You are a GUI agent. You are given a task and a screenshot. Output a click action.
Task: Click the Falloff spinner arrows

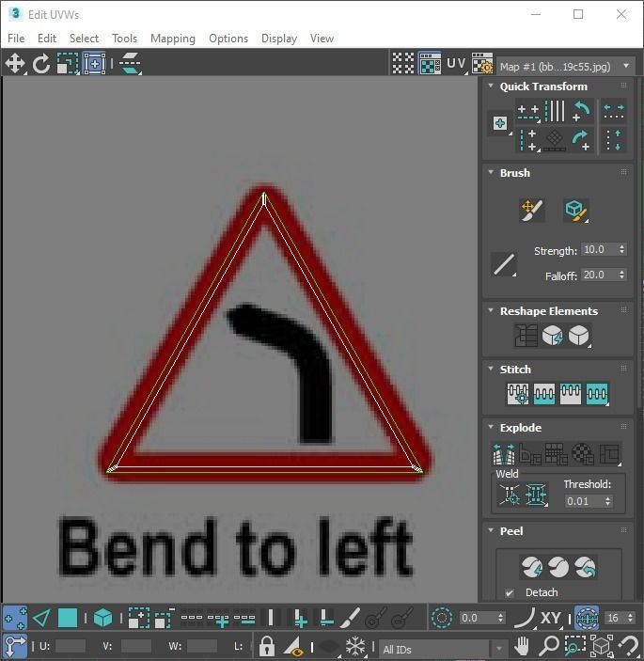(x=621, y=275)
